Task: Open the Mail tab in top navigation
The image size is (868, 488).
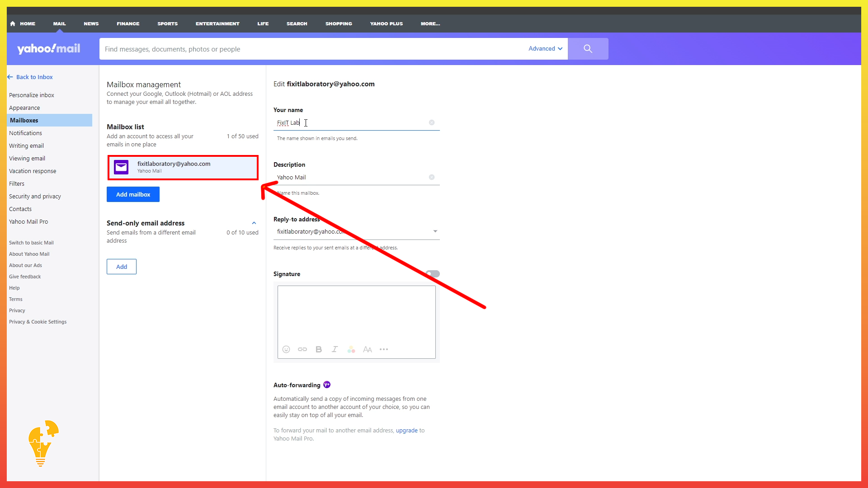Action: (x=59, y=23)
